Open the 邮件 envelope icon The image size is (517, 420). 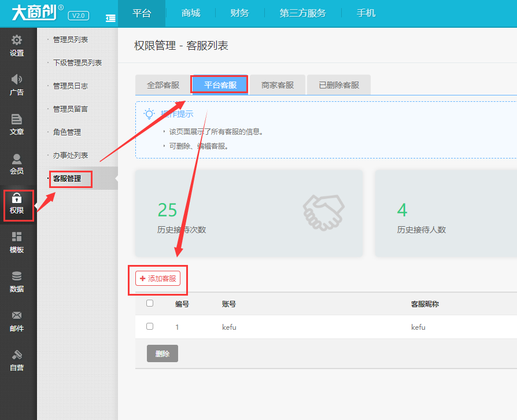pos(17,316)
